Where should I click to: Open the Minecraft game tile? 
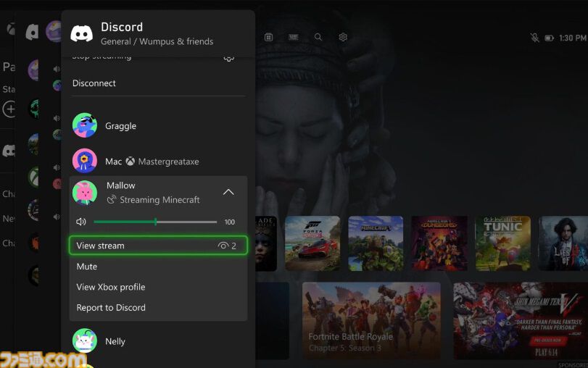tap(376, 243)
